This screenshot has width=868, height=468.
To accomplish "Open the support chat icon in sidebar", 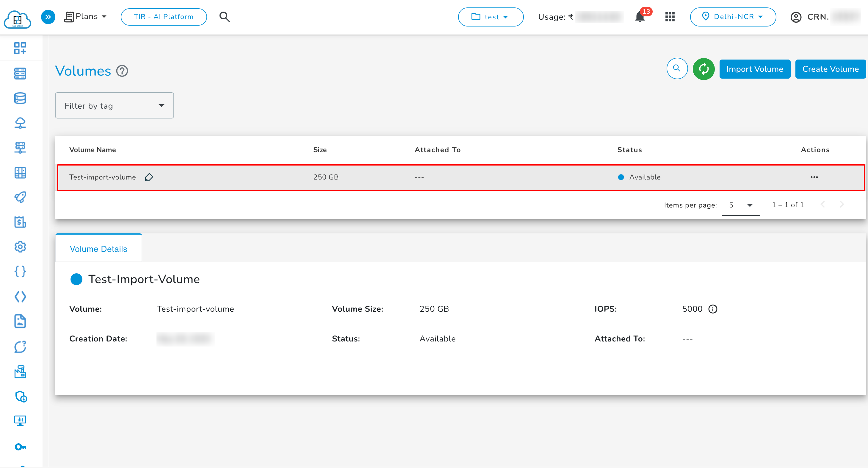I will click(x=20, y=347).
